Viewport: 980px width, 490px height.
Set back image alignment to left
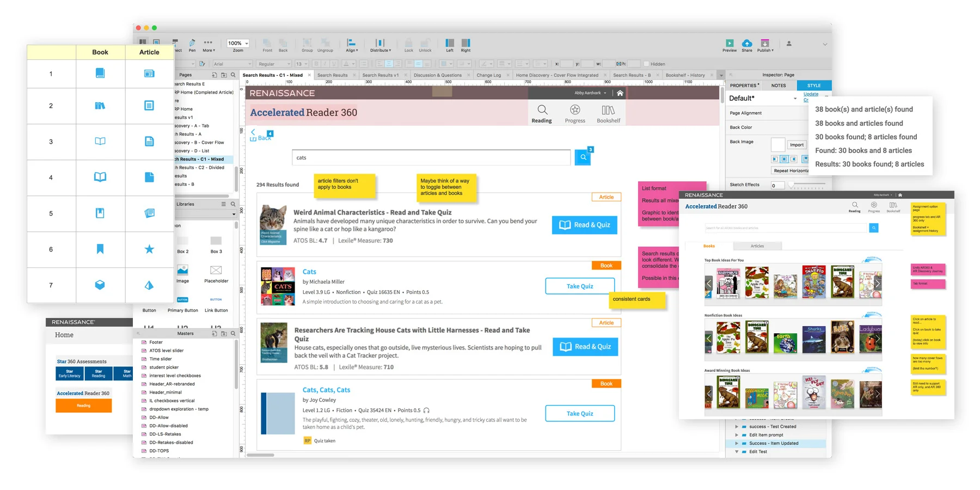click(775, 159)
